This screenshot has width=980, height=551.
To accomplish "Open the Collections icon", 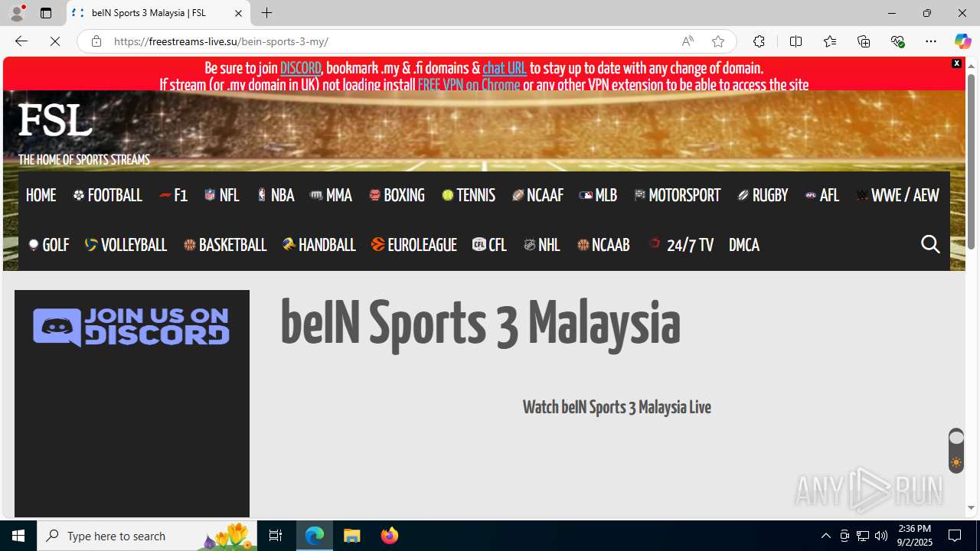I will click(x=864, y=41).
